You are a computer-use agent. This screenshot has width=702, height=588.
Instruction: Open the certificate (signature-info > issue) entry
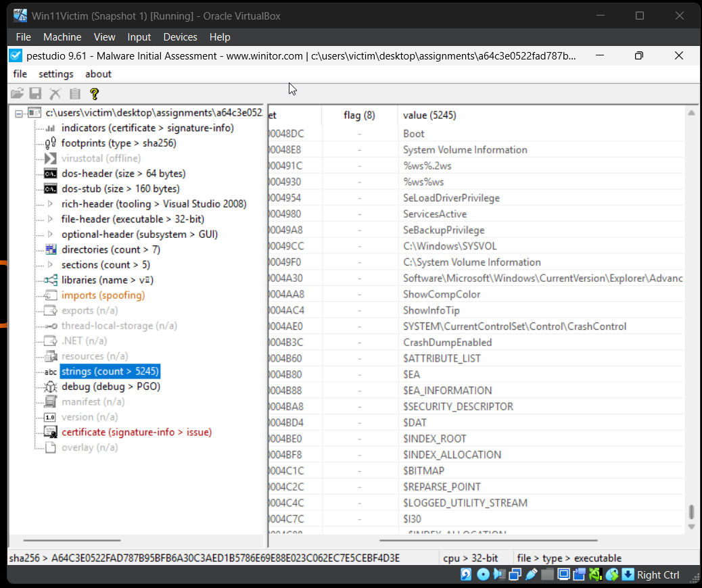point(136,432)
